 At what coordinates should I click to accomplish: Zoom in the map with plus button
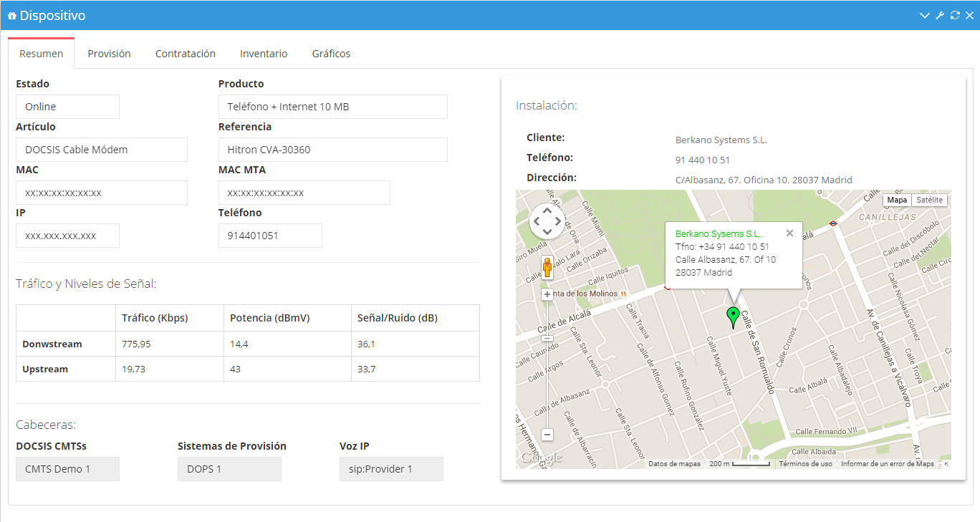click(x=547, y=294)
